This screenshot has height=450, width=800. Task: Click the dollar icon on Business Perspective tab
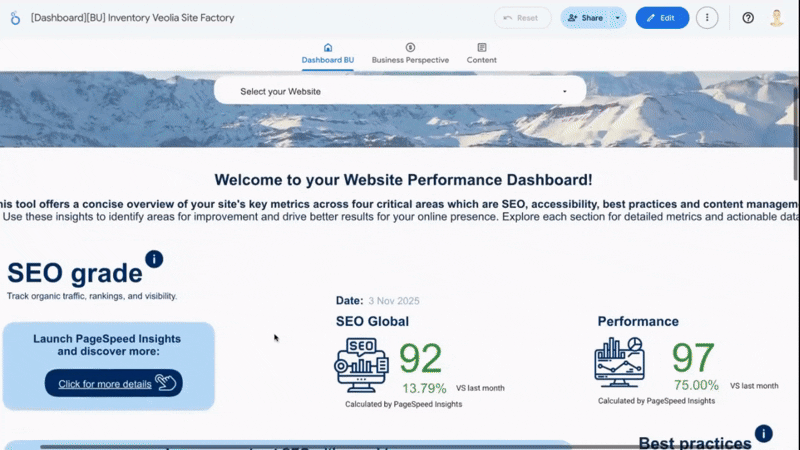(x=410, y=47)
